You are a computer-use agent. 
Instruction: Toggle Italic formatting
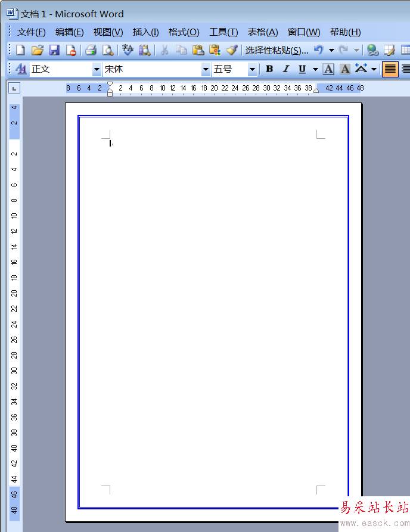[x=286, y=69]
